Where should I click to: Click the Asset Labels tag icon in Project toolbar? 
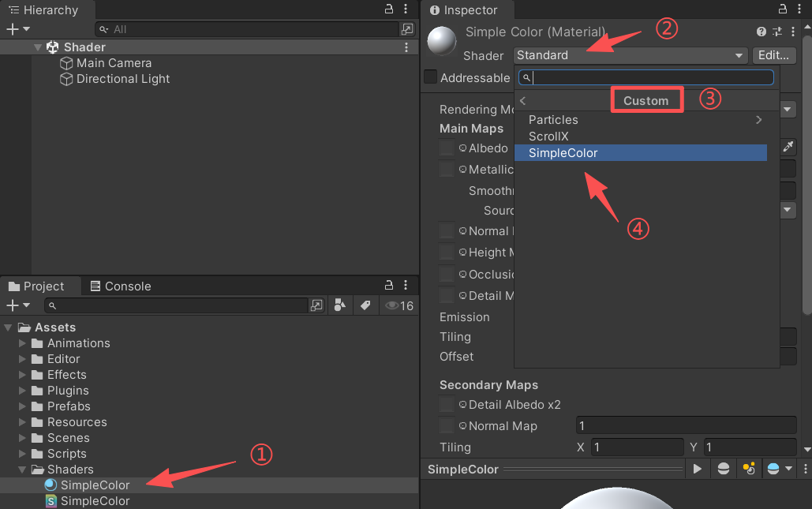point(365,305)
